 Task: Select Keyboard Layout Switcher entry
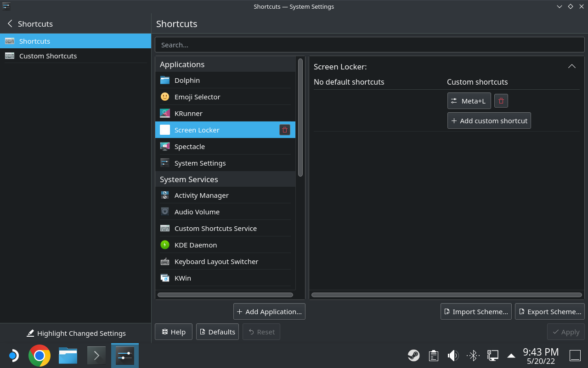click(x=225, y=261)
